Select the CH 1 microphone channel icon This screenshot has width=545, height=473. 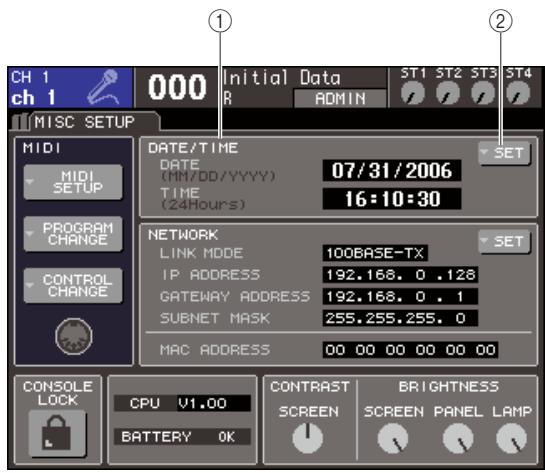point(103,87)
